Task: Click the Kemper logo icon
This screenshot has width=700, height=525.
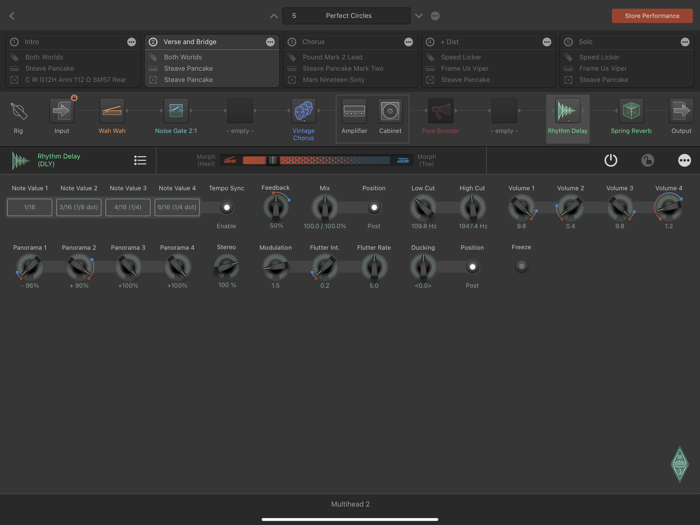Action: click(679, 465)
